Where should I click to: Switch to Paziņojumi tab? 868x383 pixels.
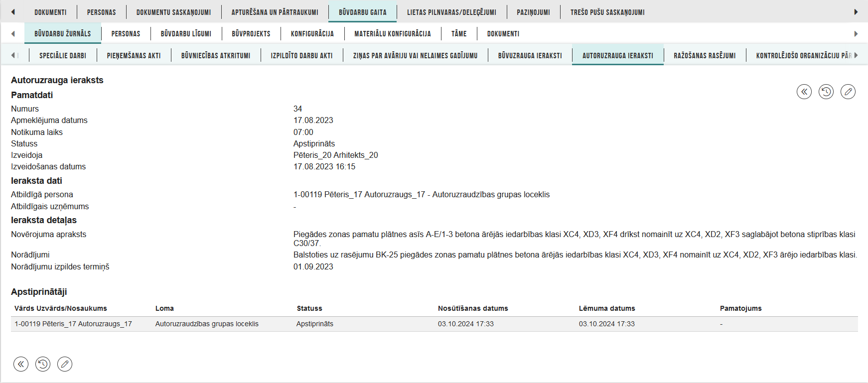point(533,12)
